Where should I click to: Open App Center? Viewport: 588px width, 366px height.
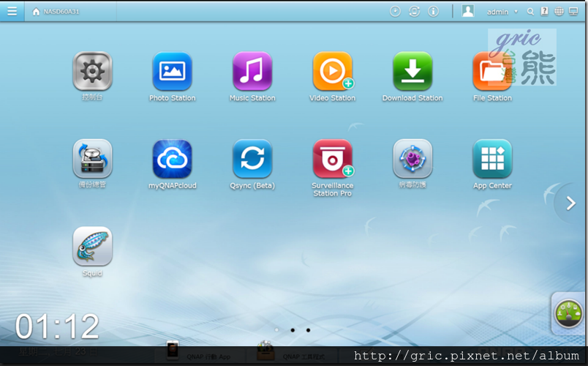(492, 158)
